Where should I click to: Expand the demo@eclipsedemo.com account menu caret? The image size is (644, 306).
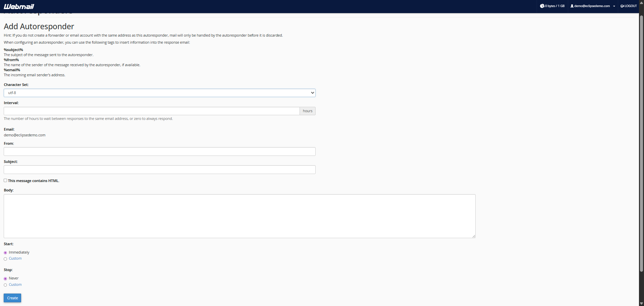click(x=614, y=6)
